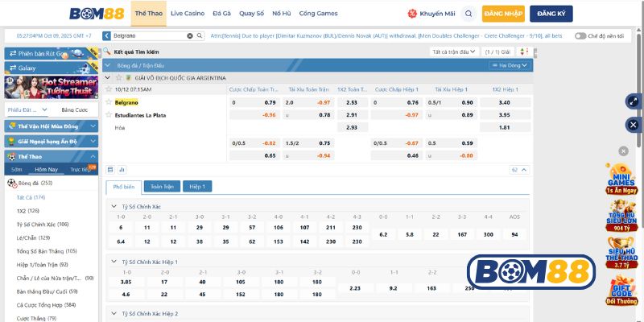
Task: Click the table list view icon
Action: click(x=111, y=170)
